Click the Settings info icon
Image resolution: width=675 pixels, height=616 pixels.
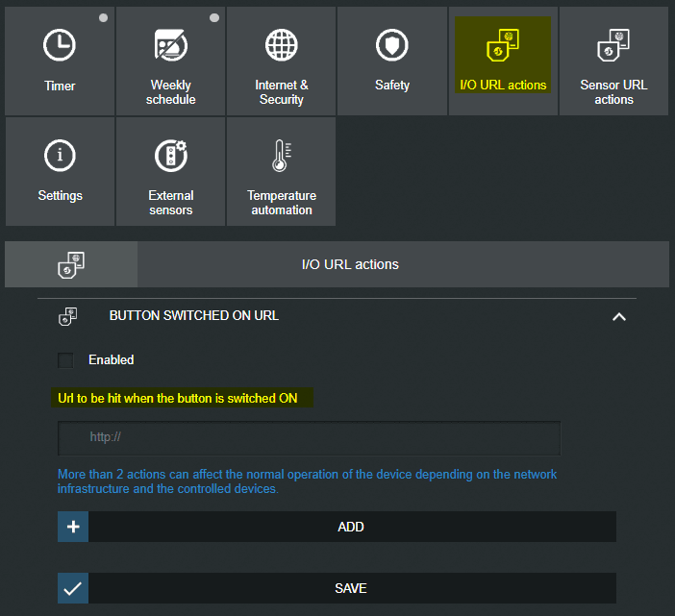(x=60, y=156)
